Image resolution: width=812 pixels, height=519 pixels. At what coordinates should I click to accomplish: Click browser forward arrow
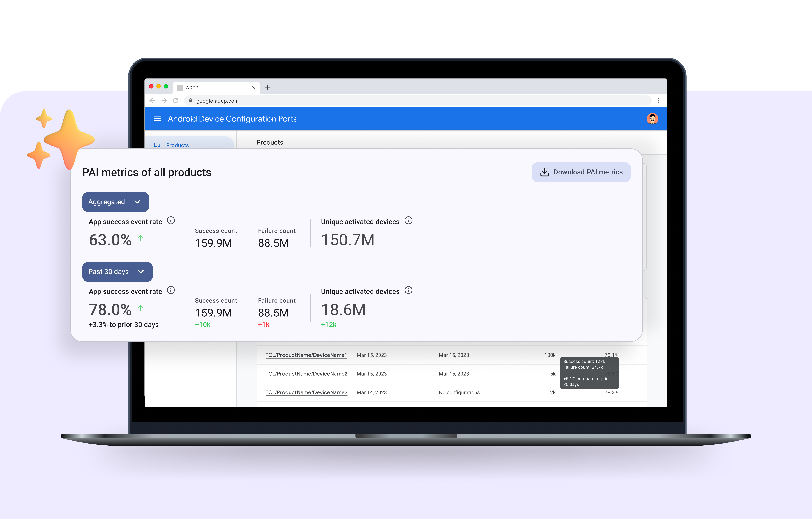tap(164, 100)
